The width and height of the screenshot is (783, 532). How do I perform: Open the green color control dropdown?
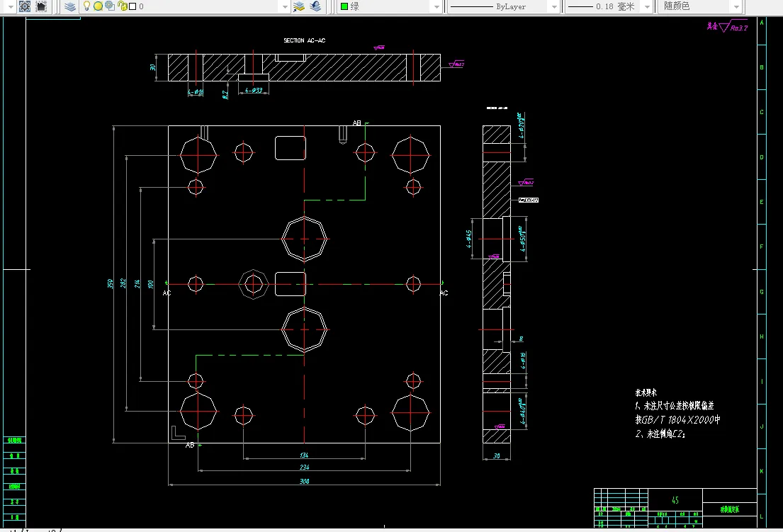389,6
